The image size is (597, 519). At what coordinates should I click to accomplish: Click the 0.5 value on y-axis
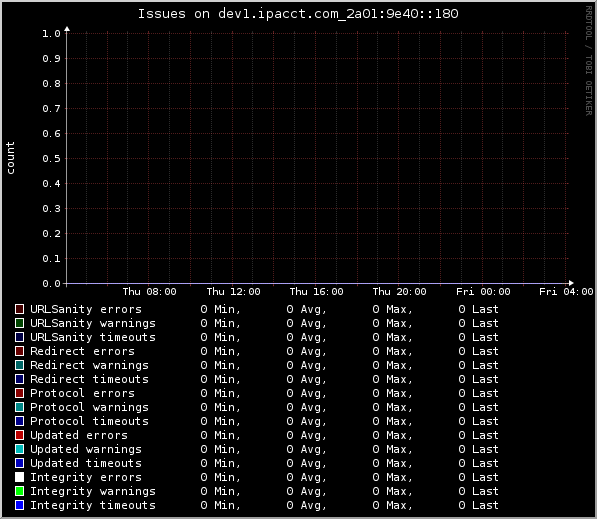pyautogui.click(x=51, y=158)
